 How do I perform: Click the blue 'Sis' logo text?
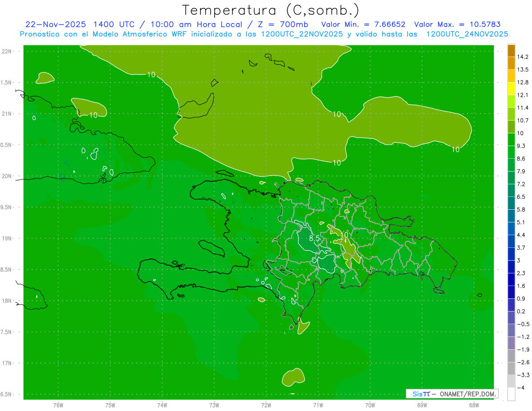click(x=419, y=394)
